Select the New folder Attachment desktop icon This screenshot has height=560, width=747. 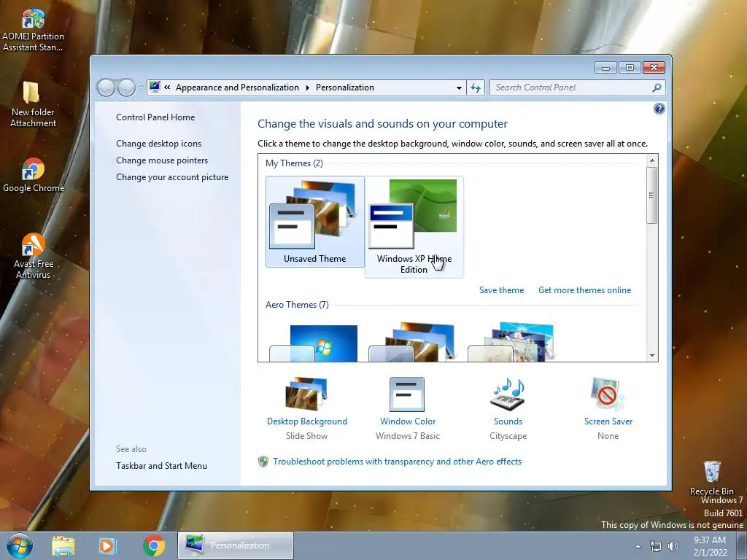(x=33, y=104)
